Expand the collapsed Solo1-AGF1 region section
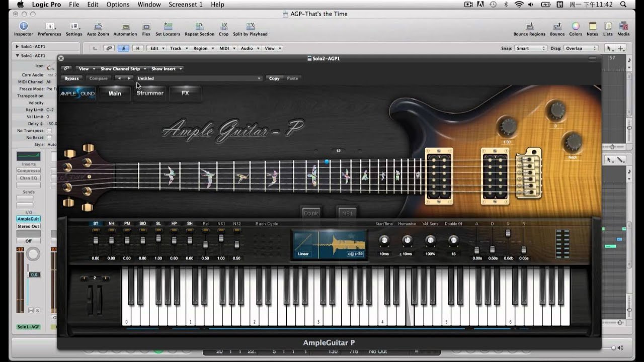 tap(18, 46)
